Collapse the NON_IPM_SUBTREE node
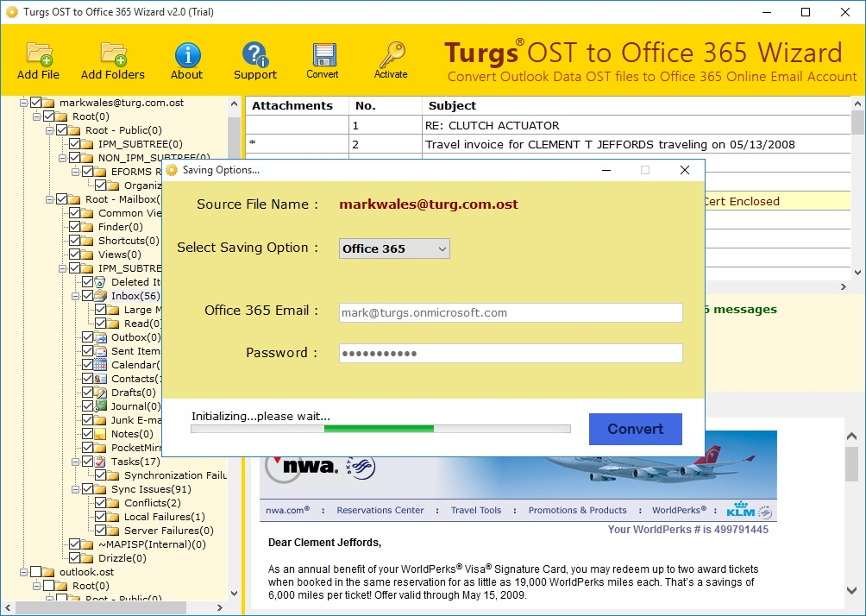Screen dimensions: 866x616 (62, 158)
